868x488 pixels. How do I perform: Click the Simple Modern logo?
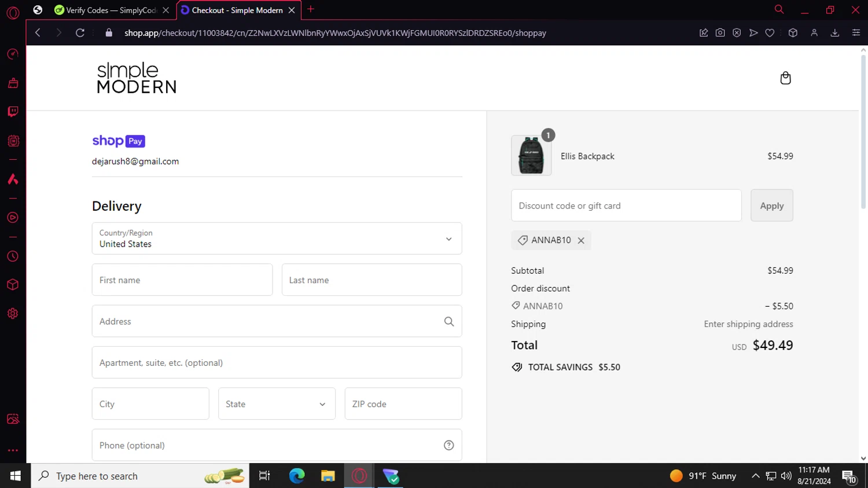point(137,78)
